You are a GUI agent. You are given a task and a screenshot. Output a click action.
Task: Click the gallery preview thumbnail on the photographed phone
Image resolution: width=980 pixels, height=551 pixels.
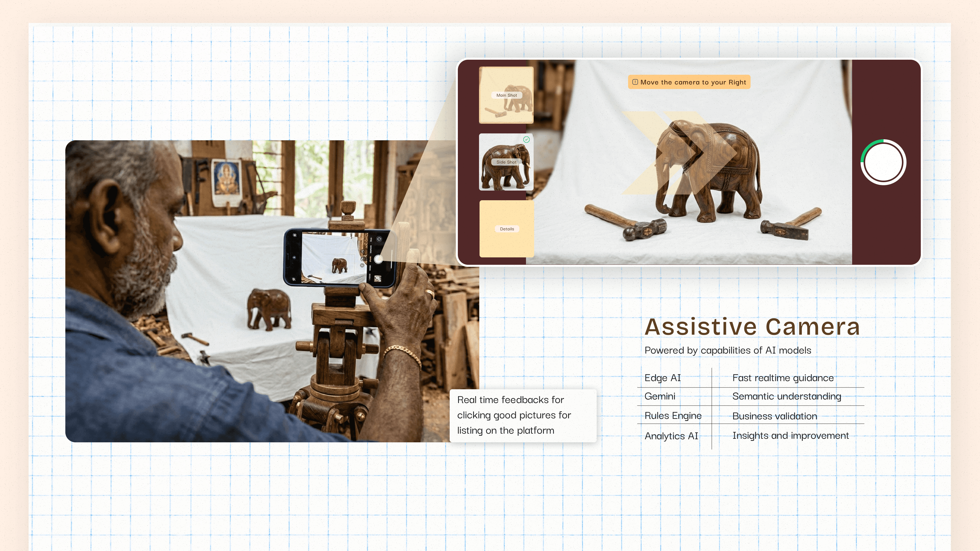[377, 279]
